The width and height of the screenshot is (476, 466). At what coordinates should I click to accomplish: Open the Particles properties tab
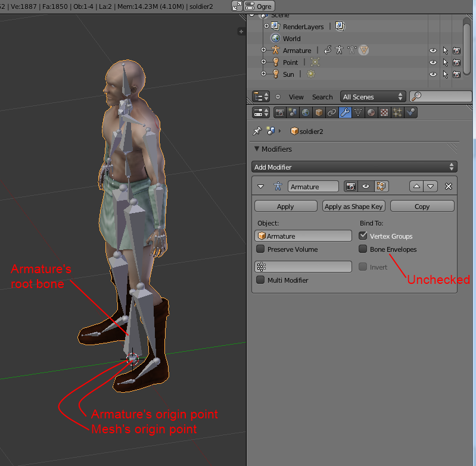tap(397, 112)
